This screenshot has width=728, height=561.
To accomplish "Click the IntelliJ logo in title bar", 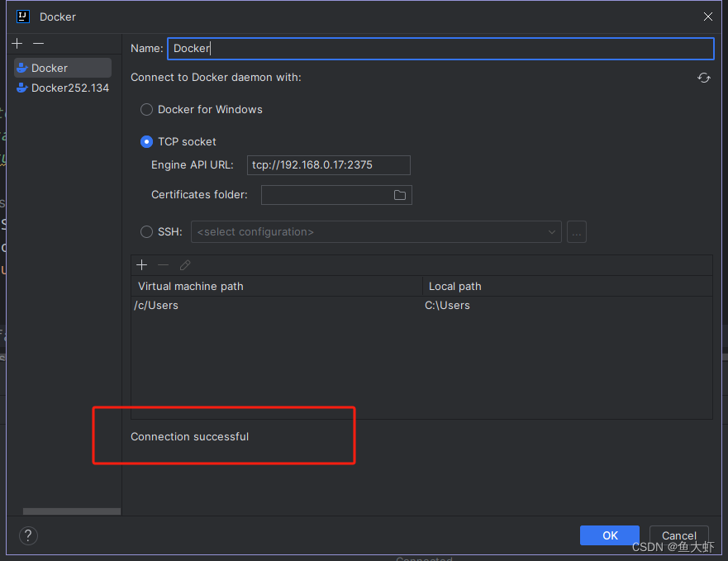I will coord(23,17).
